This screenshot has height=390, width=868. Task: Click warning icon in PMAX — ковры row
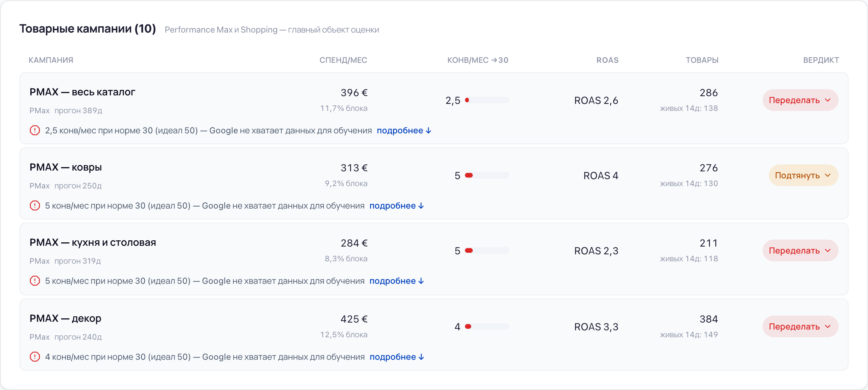35,205
